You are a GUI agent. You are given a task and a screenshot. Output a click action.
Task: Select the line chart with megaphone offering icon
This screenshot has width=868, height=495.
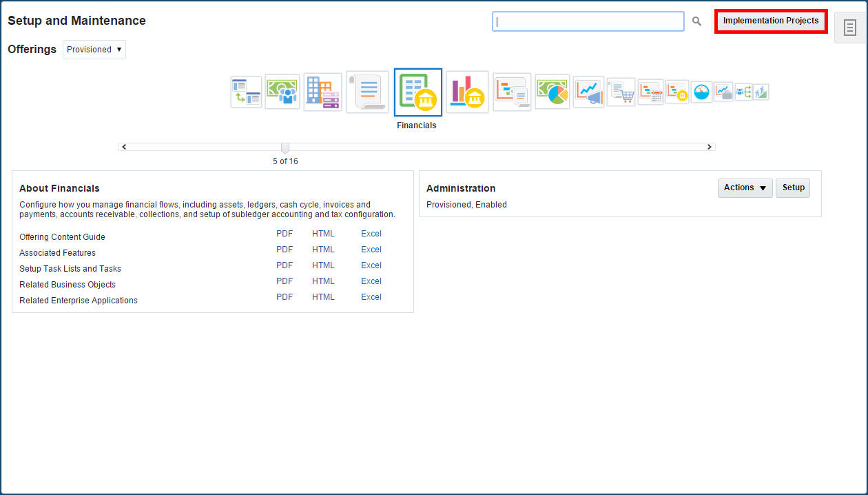click(x=588, y=92)
